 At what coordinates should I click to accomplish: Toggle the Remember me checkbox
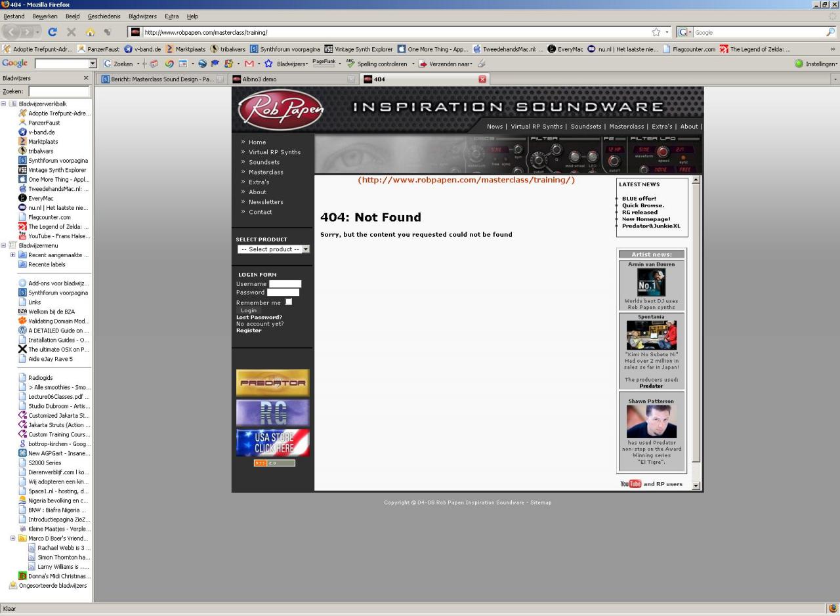[x=289, y=302]
